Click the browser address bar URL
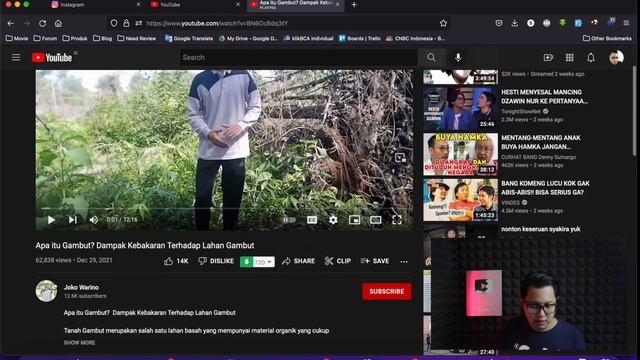Image resolution: width=640 pixels, height=360 pixels. [x=217, y=24]
